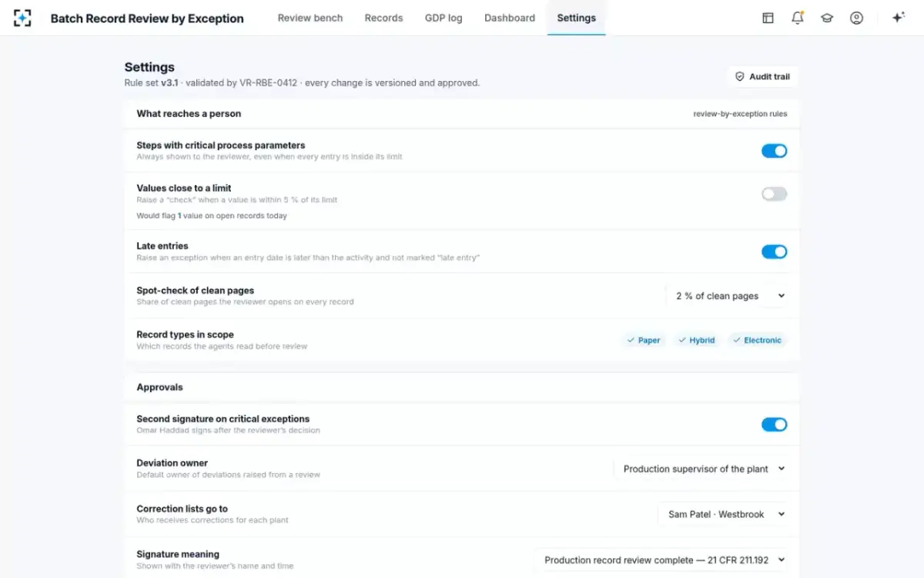Image resolution: width=924 pixels, height=578 pixels.
Task: Click the Batch Record Review by Exception title
Action: pos(147,18)
